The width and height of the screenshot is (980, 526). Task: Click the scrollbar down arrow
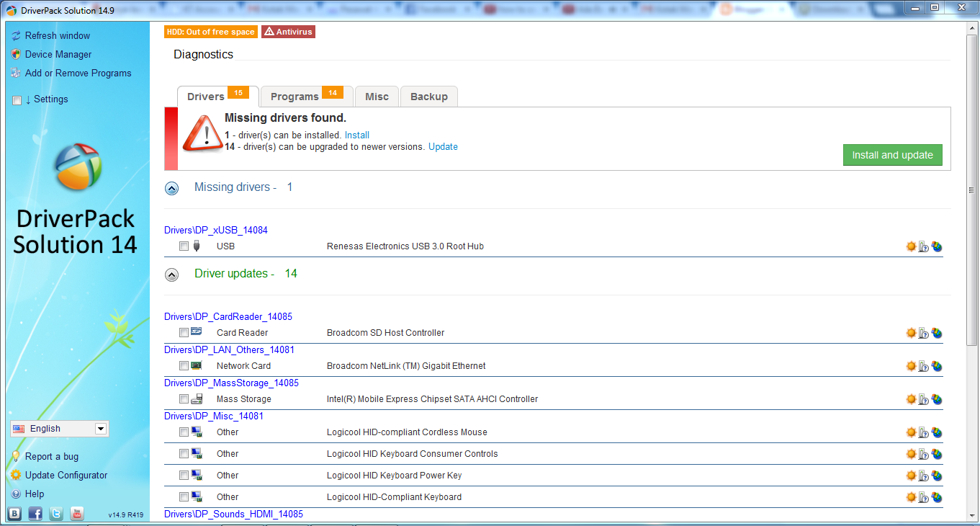(972, 516)
